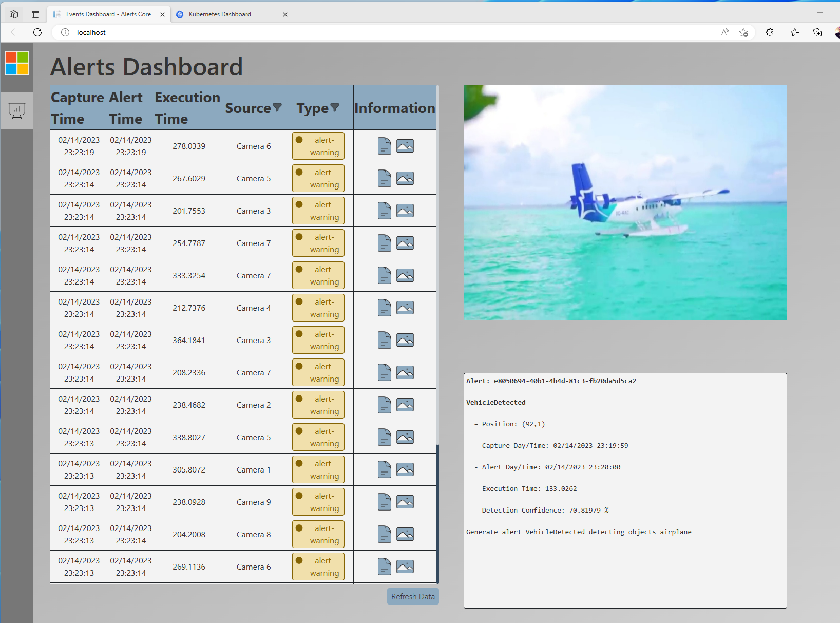Toggle read aloud in address bar
Screen dimensions: 840x623
725,32
